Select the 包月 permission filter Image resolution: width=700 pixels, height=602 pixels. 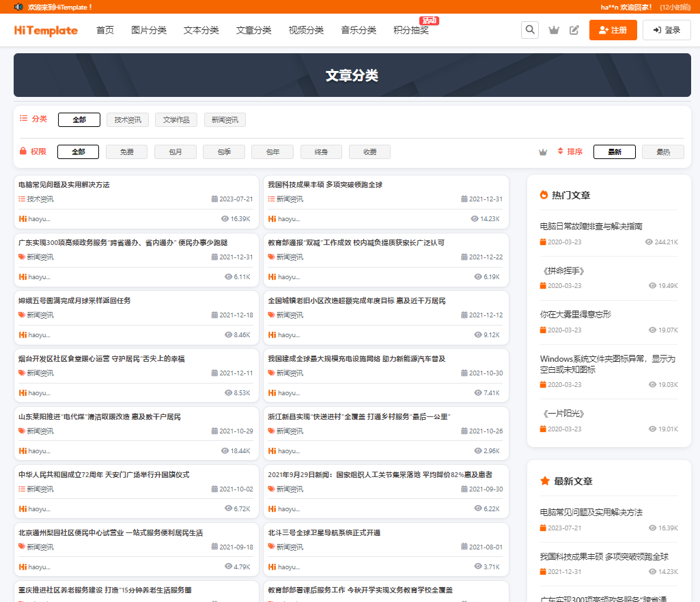(175, 152)
